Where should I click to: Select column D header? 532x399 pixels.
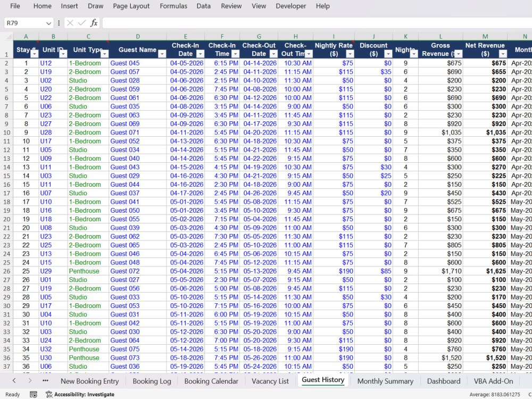137,36
